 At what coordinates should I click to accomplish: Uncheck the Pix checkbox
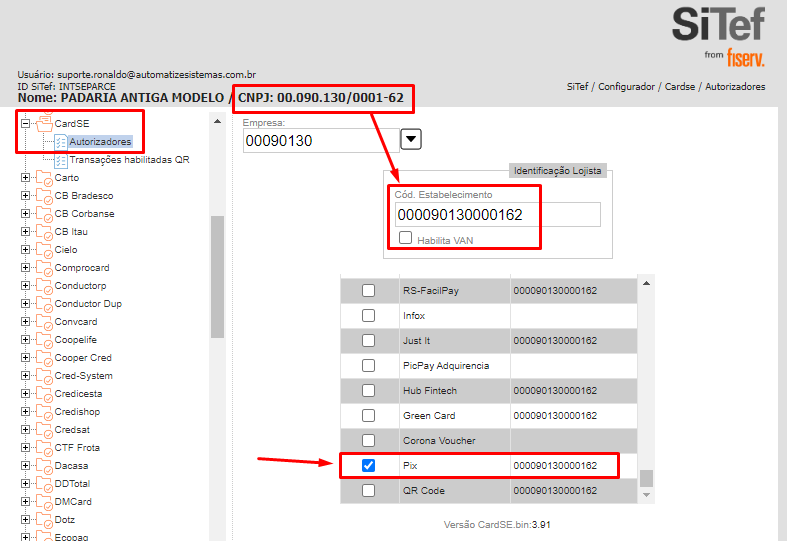tap(368, 466)
